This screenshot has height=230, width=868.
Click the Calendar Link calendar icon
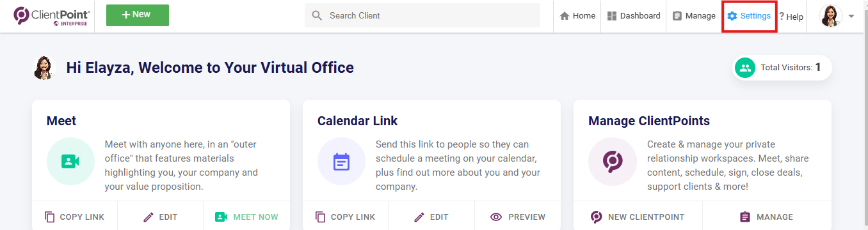[x=341, y=162]
